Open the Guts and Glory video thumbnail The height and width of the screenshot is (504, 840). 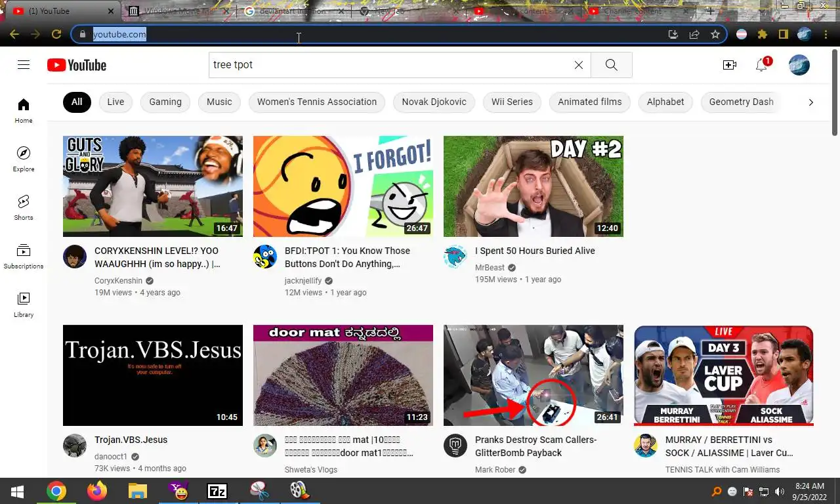[x=153, y=186]
